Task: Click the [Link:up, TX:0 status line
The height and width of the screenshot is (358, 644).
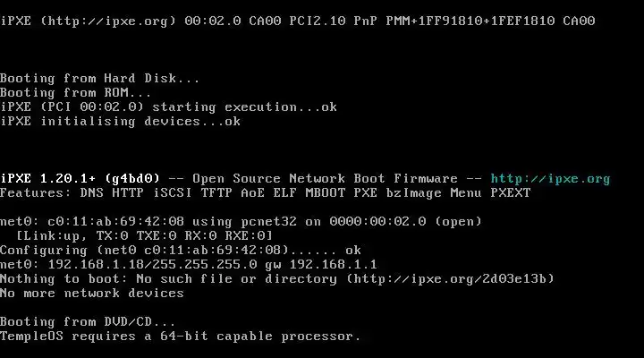Action: click(144, 236)
